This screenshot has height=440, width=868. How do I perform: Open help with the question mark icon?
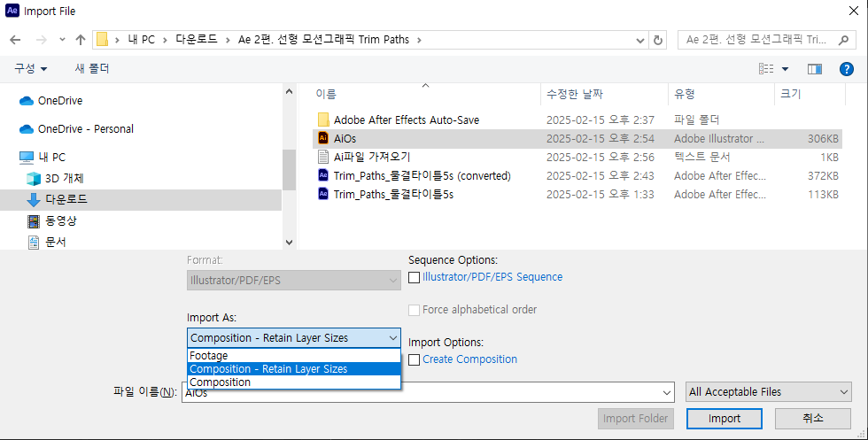pos(847,69)
